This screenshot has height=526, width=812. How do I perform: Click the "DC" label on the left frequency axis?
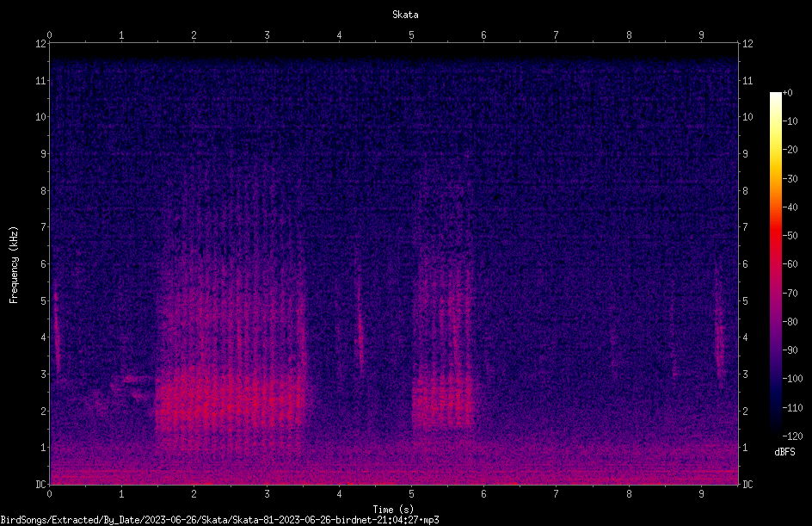click(41, 485)
